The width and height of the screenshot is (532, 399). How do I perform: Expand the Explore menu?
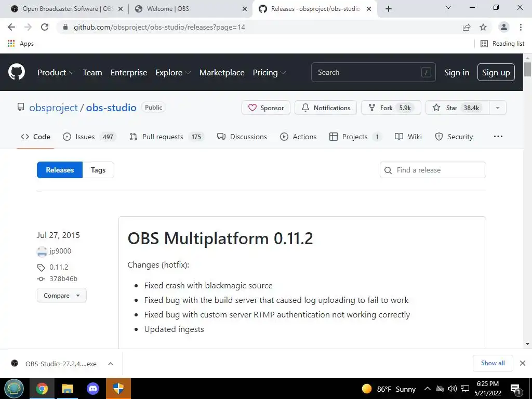(x=173, y=72)
